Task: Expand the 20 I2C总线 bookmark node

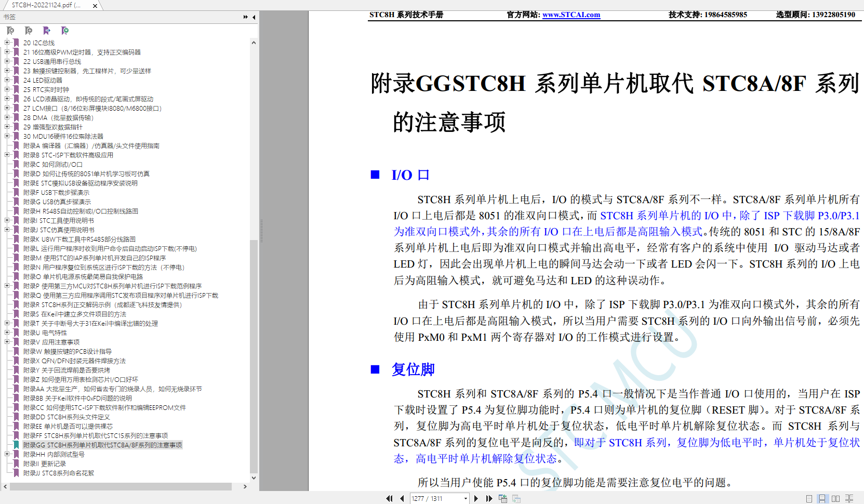Action: (x=7, y=43)
